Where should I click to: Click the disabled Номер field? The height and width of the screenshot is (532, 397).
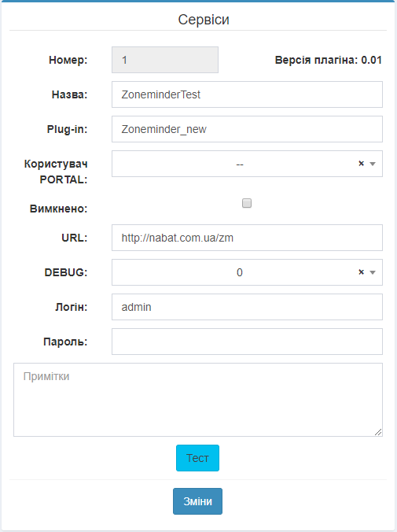click(x=165, y=60)
